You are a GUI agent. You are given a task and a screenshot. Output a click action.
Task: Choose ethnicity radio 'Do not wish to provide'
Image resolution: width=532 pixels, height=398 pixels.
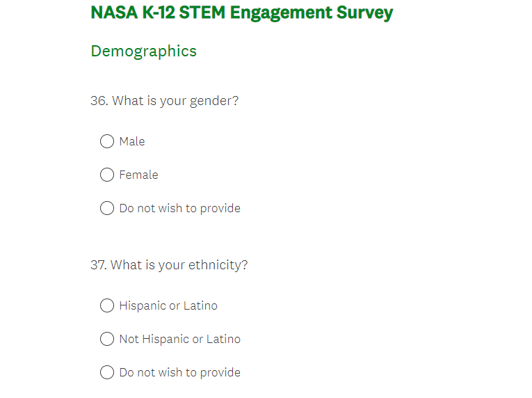[x=107, y=372]
